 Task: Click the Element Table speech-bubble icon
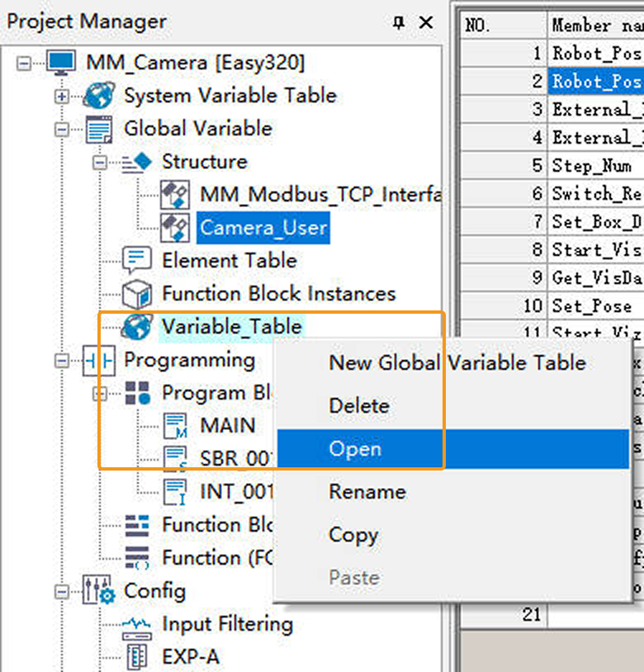[x=136, y=261]
